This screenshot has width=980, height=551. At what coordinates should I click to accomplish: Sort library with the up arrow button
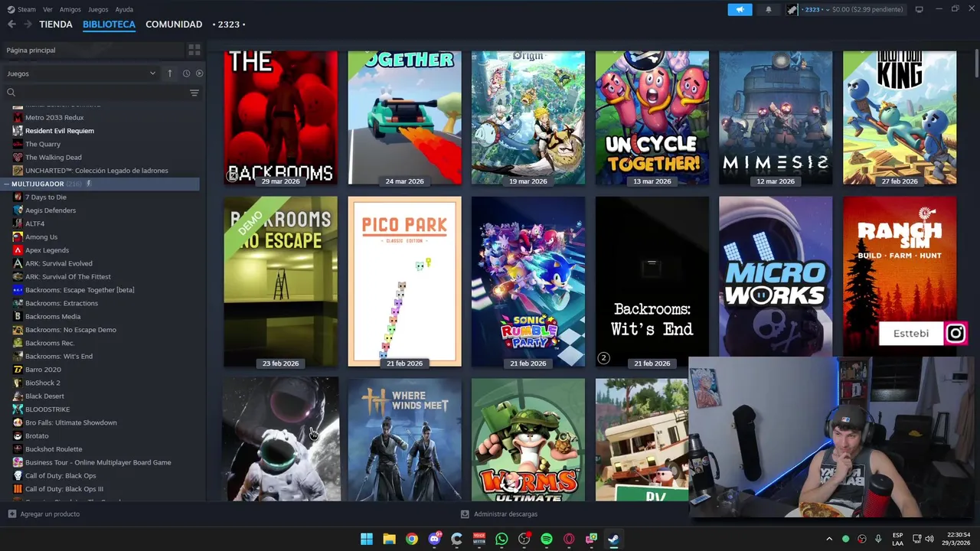[170, 73]
